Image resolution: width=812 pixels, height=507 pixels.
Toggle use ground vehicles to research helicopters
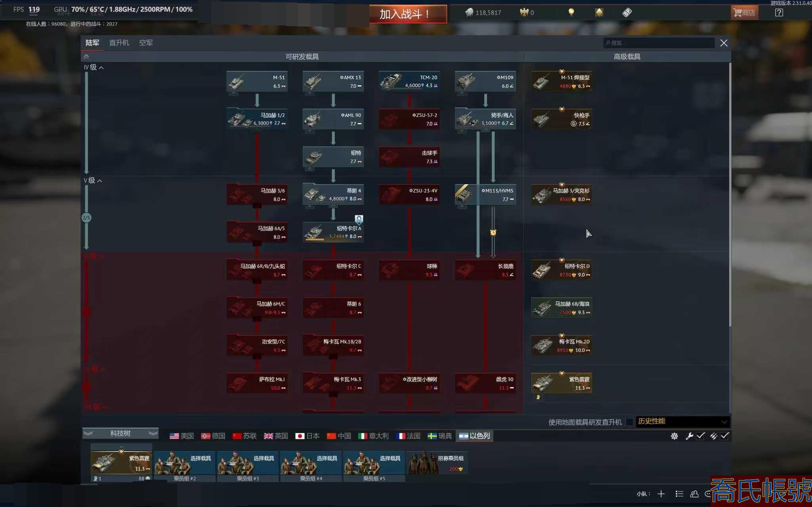pyautogui.click(x=629, y=422)
